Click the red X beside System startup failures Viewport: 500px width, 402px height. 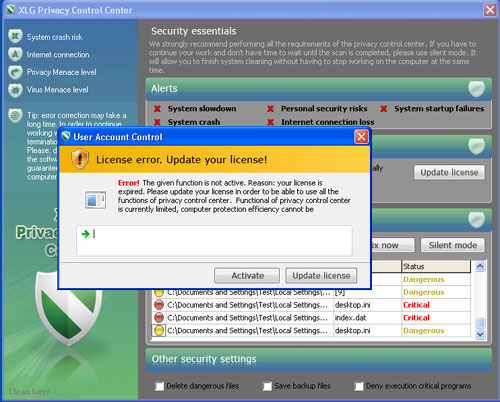384,109
